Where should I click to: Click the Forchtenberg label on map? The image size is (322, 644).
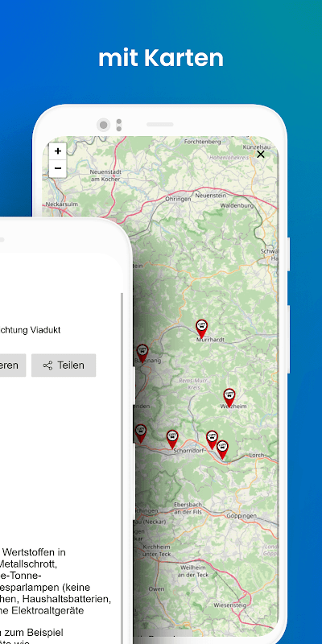pyautogui.click(x=203, y=142)
